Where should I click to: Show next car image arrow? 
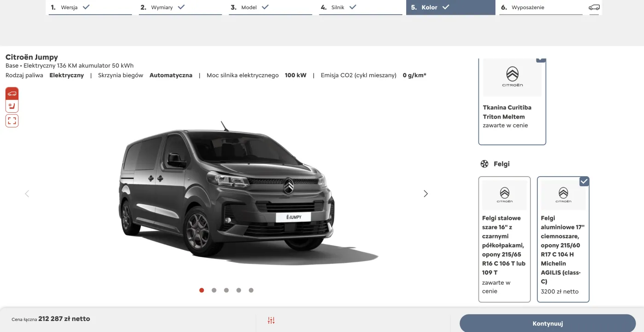tap(425, 194)
